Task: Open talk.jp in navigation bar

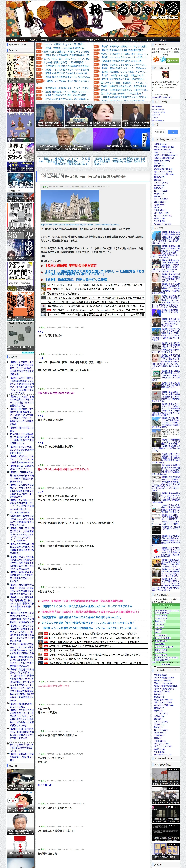Action: coord(163,40)
